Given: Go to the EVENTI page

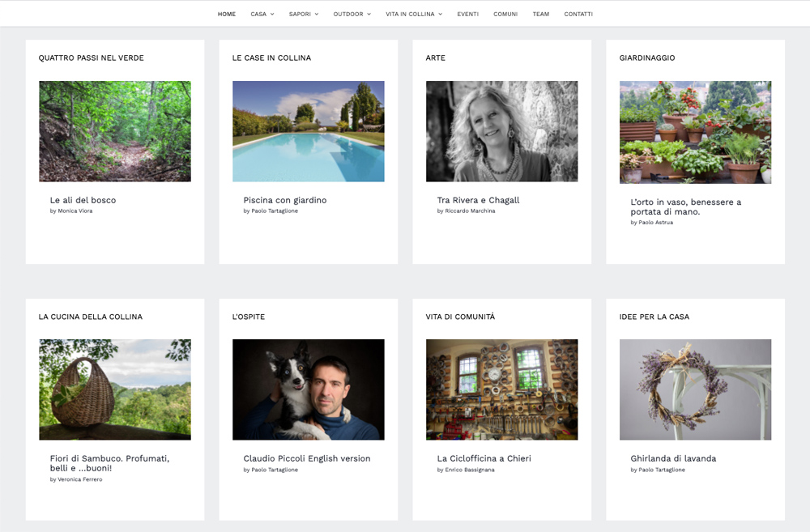Looking at the screenshot, I should 467,14.
